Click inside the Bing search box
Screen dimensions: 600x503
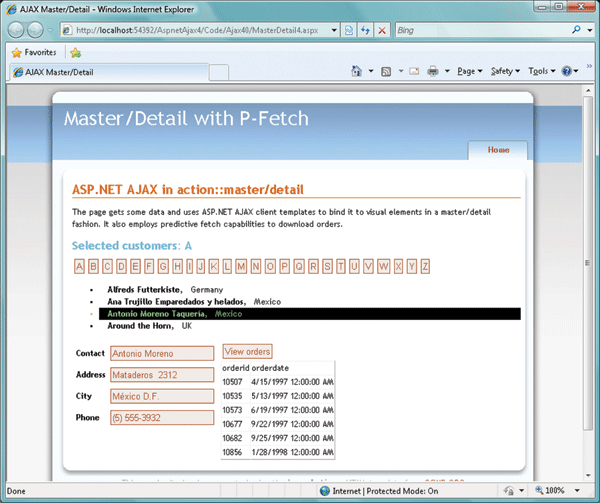482,30
